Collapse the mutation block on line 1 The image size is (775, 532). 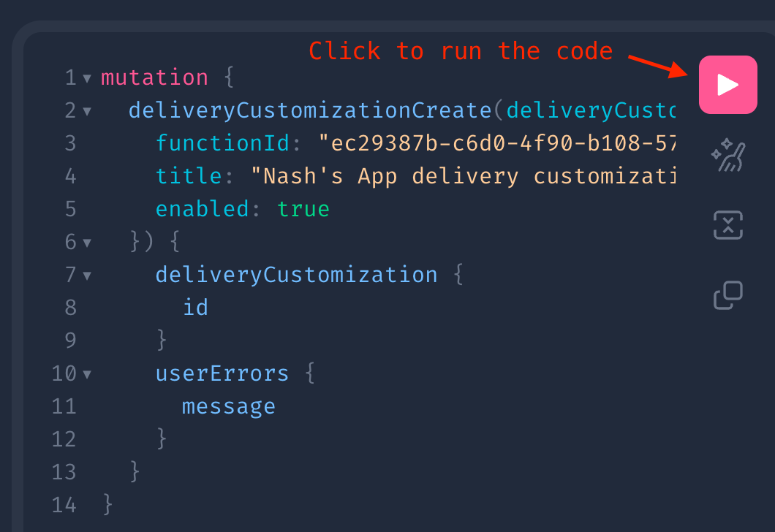[87, 78]
